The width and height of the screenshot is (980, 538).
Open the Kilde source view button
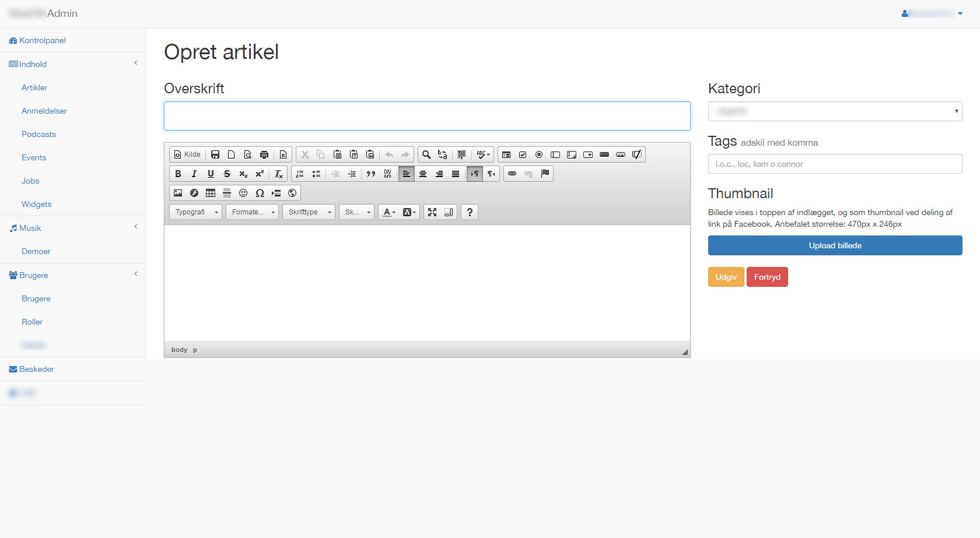point(187,154)
